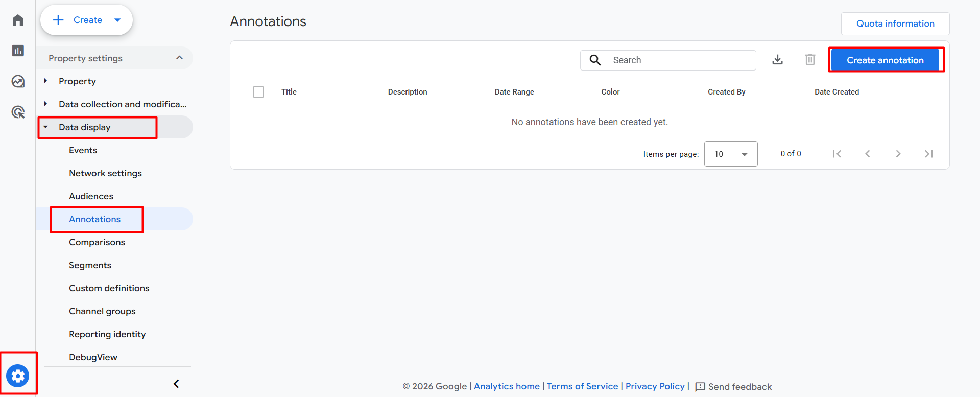Select Custom definitions in the sidebar
980x397 pixels.
[109, 288]
